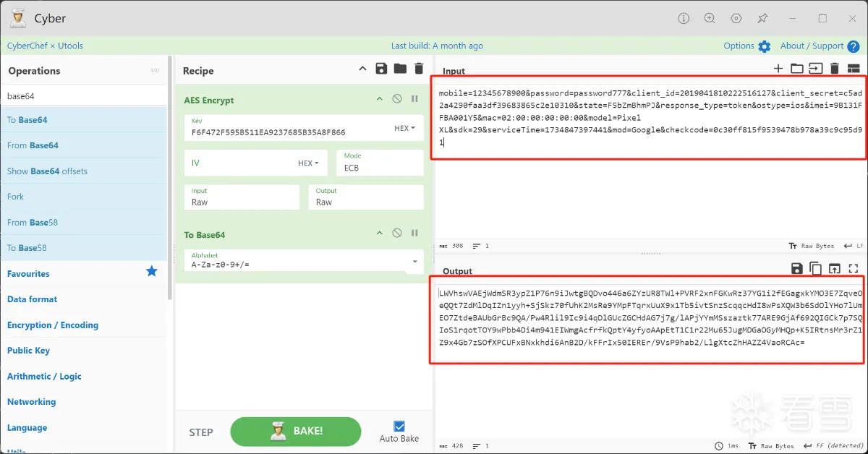Viewport: 868px width, 454px height.
Task: Click the About / Support link
Action: (x=812, y=46)
